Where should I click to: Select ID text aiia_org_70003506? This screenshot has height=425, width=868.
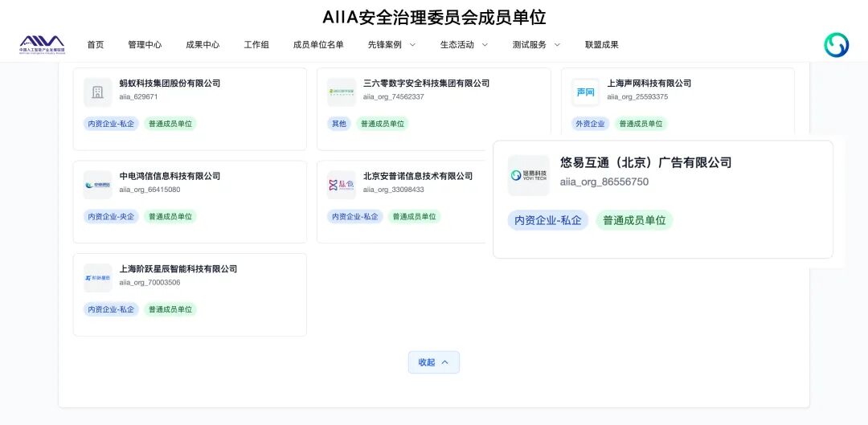(x=149, y=283)
